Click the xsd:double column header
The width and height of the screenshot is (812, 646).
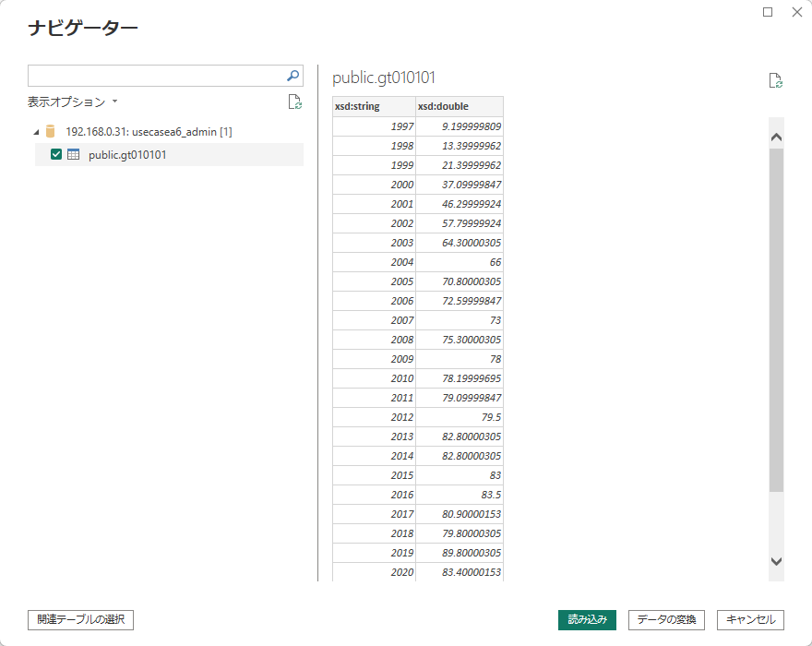459,106
